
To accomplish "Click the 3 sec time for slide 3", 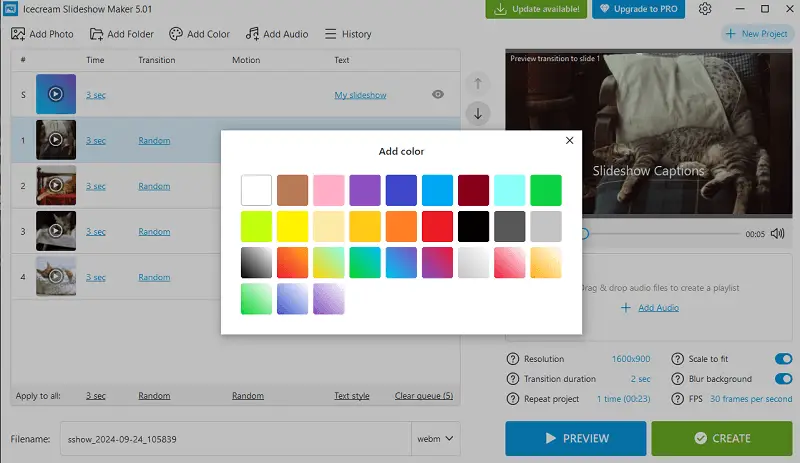I will 95,232.
